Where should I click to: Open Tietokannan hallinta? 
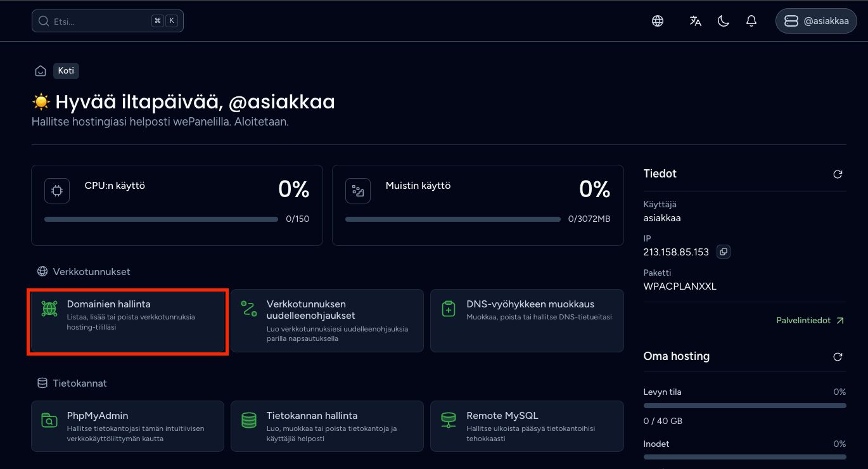[327, 426]
